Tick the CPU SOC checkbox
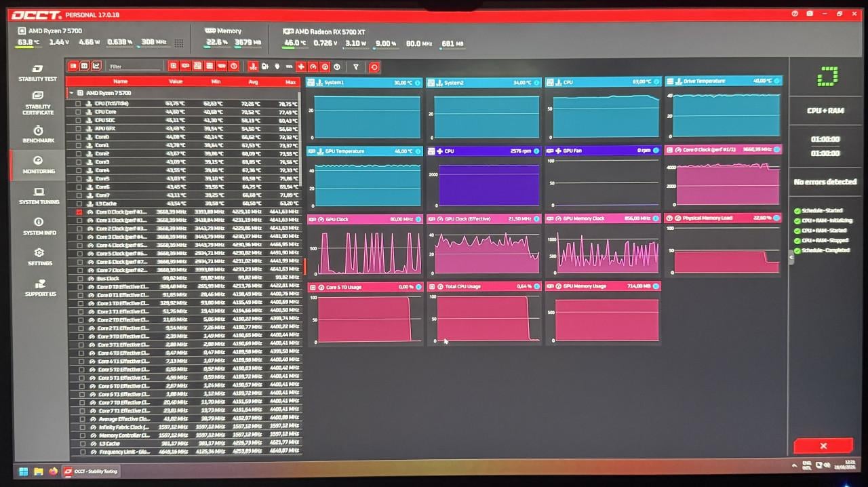 tap(79, 120)
